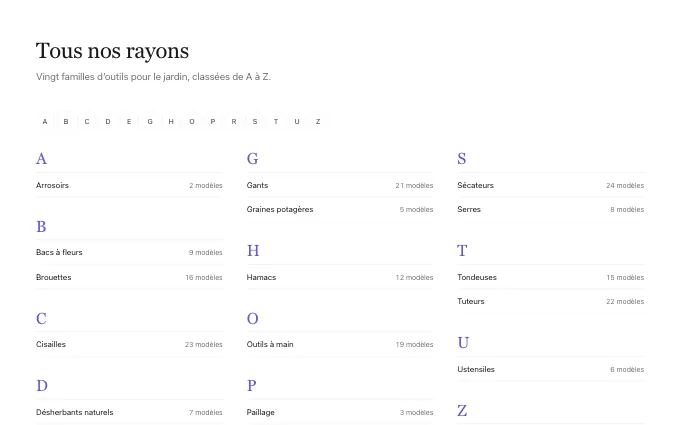Open the Tondeuses category
The height and width of the screenshot is (425, 680).
click(551, 277)
